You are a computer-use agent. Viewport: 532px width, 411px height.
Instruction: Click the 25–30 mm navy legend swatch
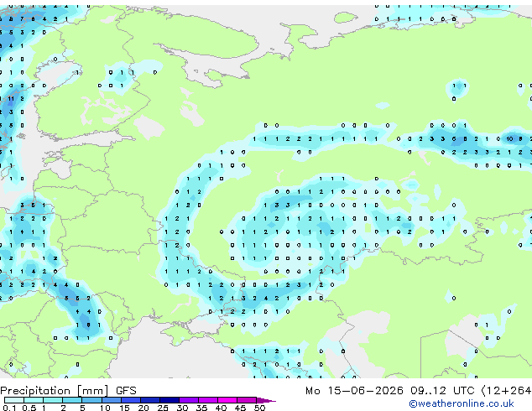pos(170,400)
